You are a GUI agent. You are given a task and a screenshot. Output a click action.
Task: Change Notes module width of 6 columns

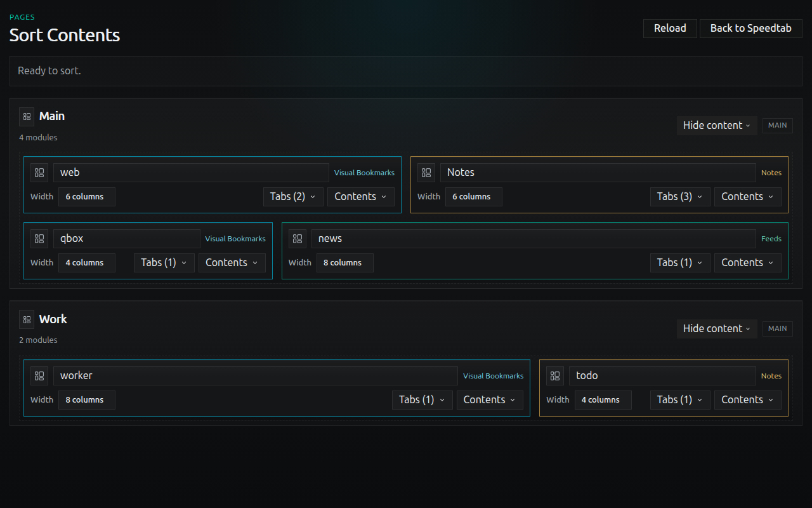point(474,197)
